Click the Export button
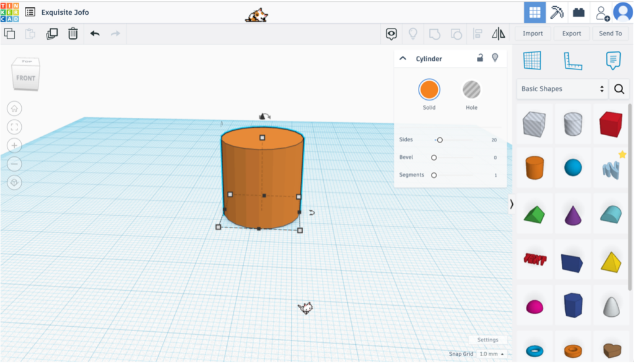 coord(571,33)
